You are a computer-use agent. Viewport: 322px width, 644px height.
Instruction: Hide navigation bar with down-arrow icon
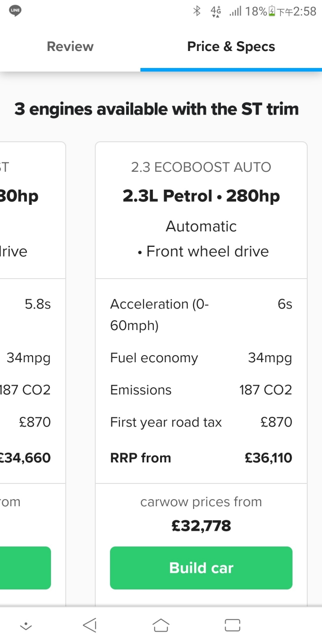26,626
